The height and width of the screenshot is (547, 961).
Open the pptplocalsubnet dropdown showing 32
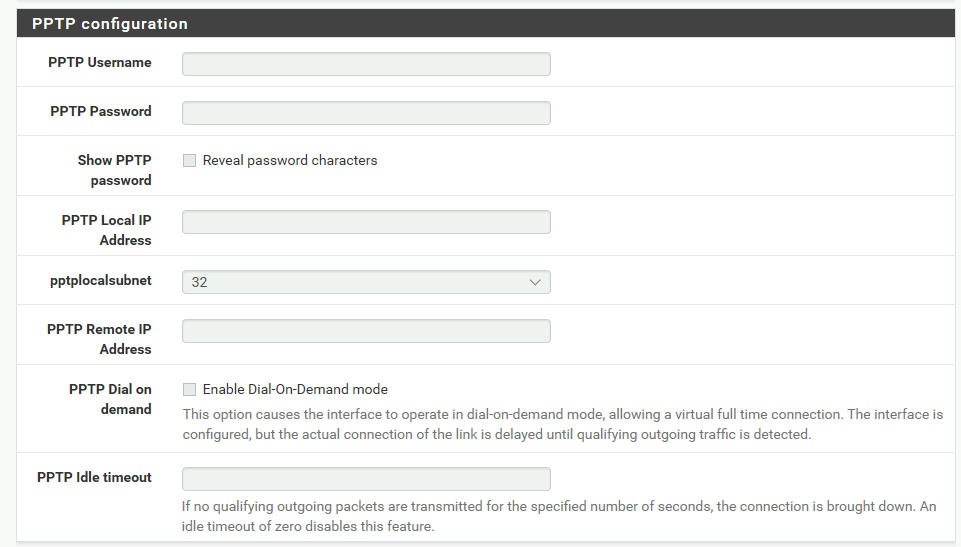tap(366, 282)
